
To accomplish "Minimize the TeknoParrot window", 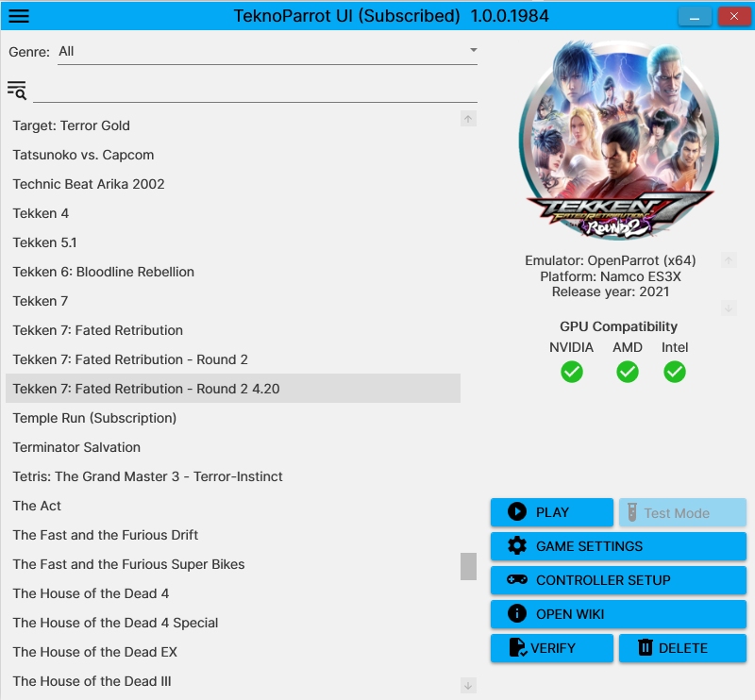I will 695,16.
